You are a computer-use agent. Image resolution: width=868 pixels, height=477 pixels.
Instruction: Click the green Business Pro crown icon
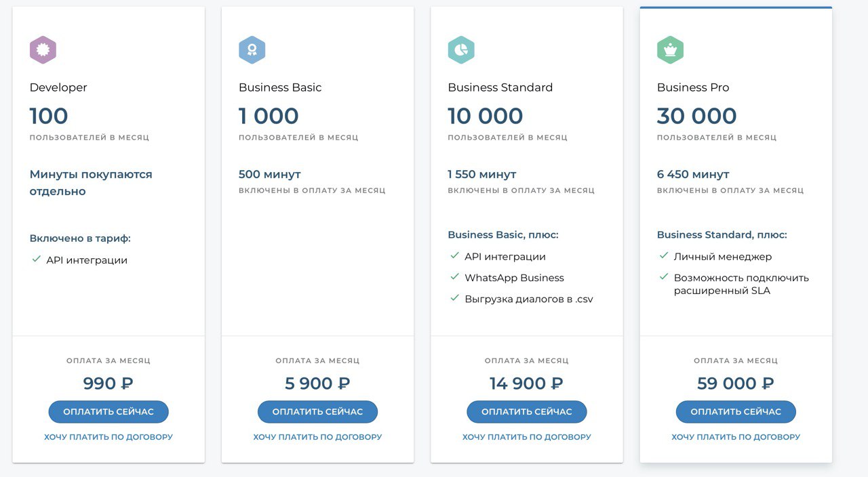pyautogui.click(x=671, y=50)
